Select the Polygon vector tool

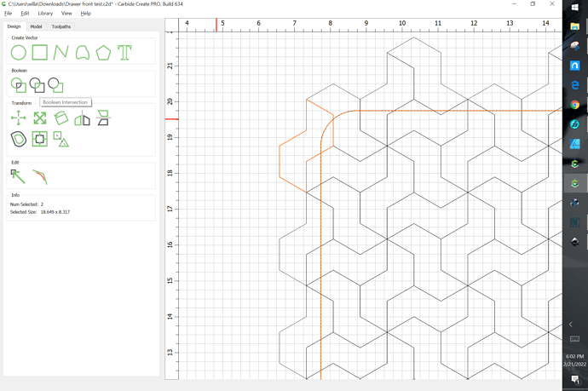(103, 53)
